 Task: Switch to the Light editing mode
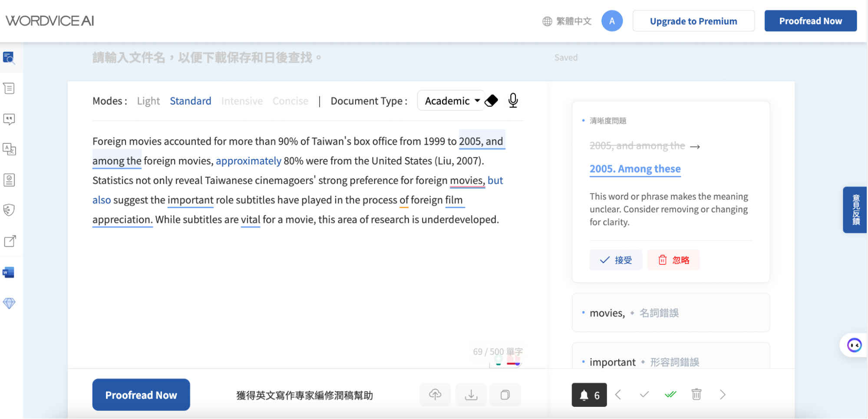point(148,100)
